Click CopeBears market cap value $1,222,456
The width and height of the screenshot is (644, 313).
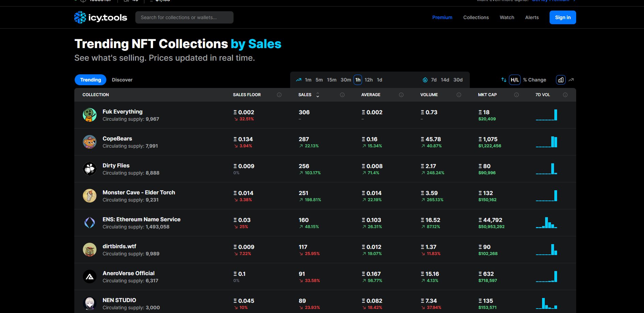(x=490, y=146)
